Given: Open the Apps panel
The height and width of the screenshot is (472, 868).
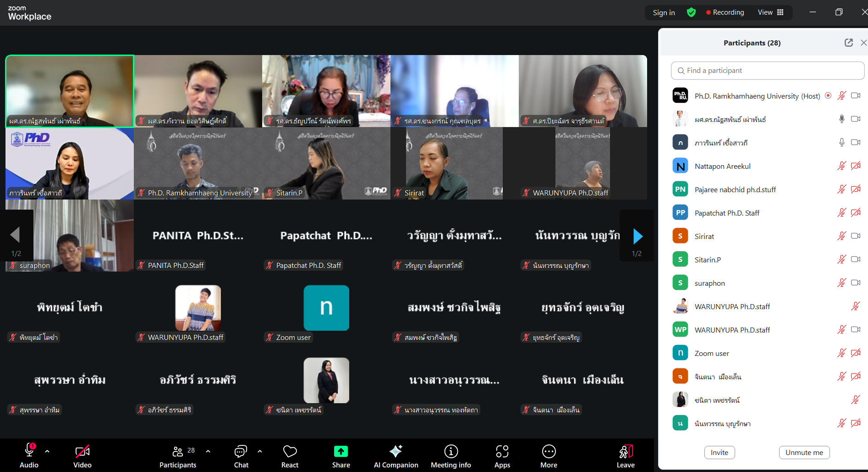Looking at the screenshot, I should pyautogui.click(x=502, y=456).
